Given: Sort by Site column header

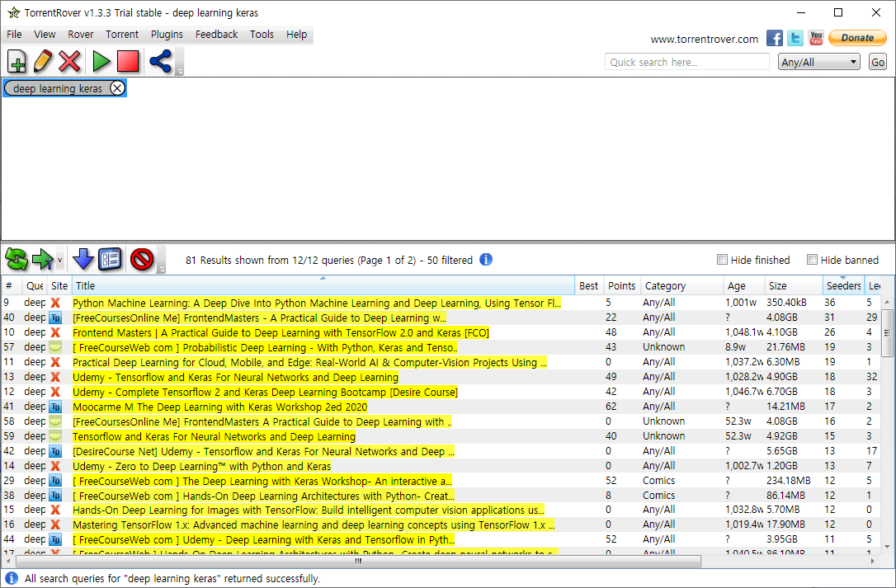Looking at the screenshot, I should pyautogui.click(x=59, y=285).
